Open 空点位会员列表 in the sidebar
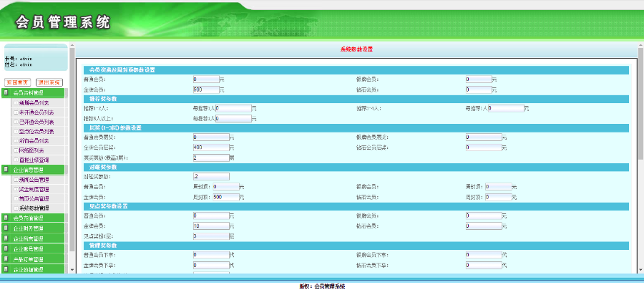The image size is (644, 290). tap(36, 132)
